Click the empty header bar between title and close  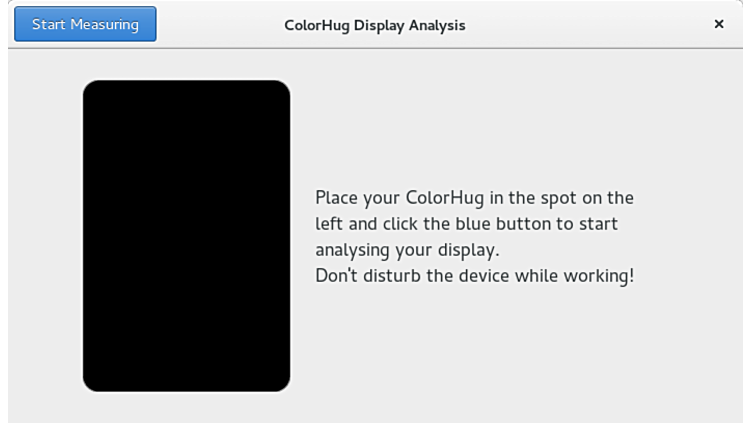590,25
